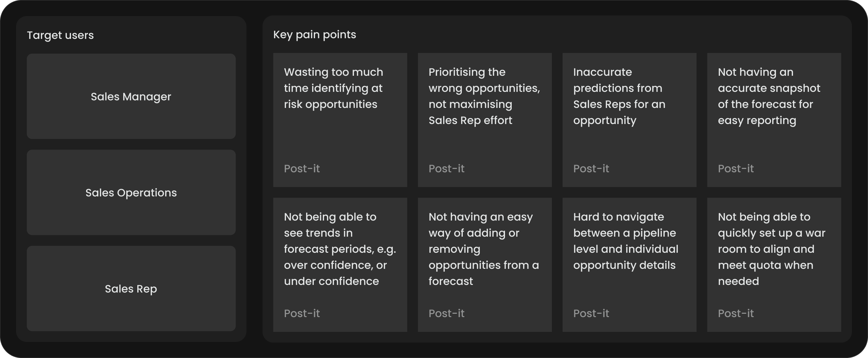This screenshot has height=358, width=868.
Task: Select the 'accurate snapshot of the forecast' note
Action: coord(774,120)
